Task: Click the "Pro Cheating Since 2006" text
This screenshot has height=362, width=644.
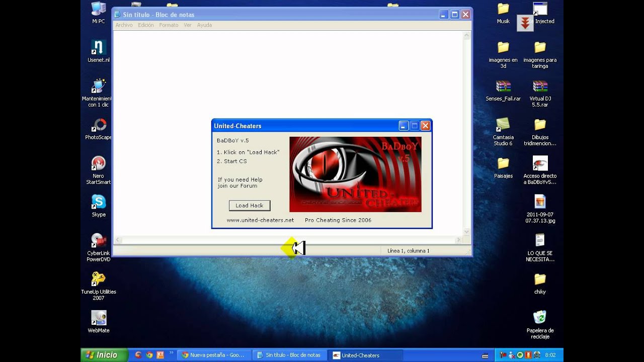Action: click(x=338, y=220)
